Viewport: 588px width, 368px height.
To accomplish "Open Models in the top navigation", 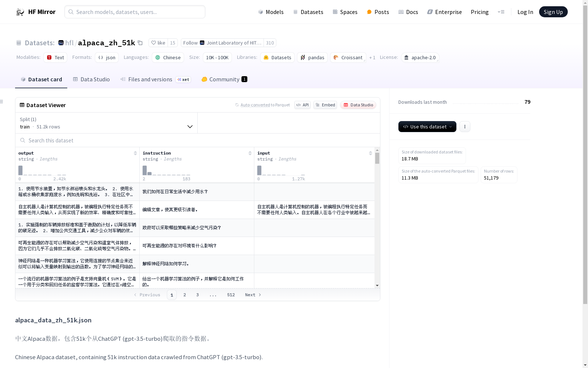I will [x=271, y=12].
